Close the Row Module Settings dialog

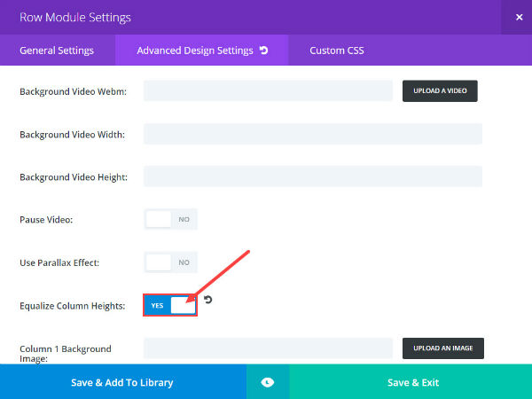point(519,17)
